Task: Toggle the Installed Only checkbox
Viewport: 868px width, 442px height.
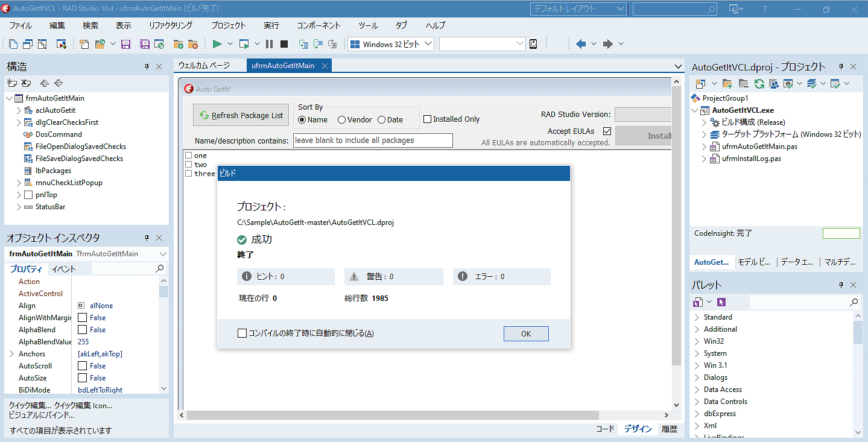Action: pos(427,119)
